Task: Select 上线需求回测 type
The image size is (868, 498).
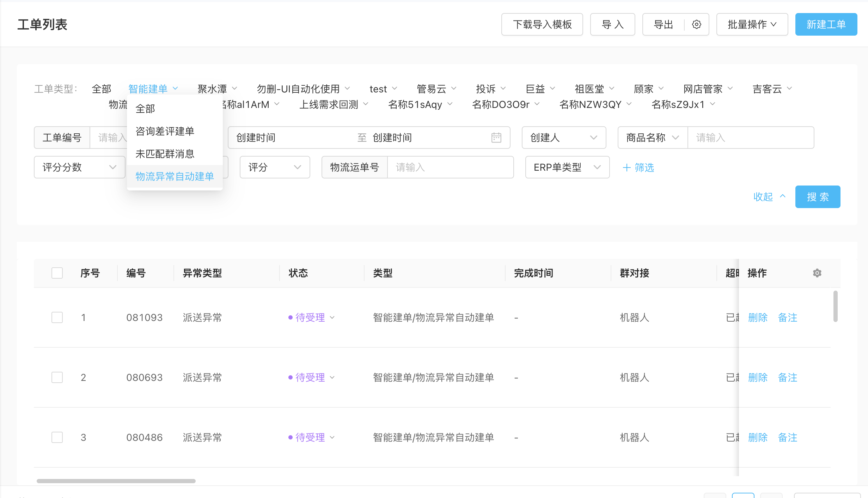Action: (x=329, y=104)
